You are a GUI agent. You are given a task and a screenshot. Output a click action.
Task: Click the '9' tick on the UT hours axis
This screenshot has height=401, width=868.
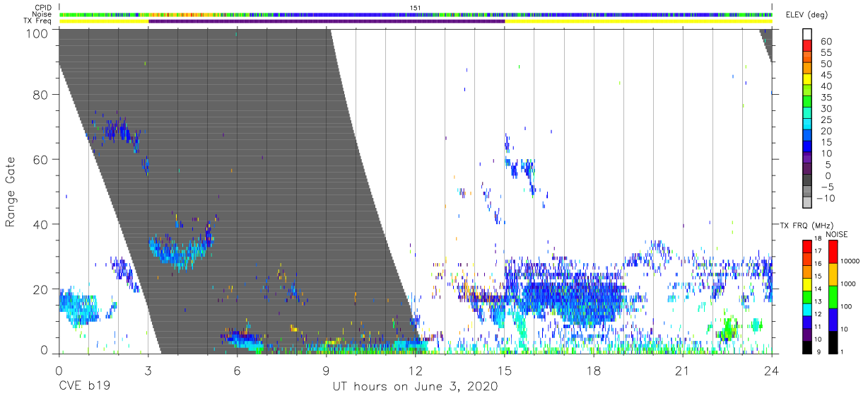(326, 370)
